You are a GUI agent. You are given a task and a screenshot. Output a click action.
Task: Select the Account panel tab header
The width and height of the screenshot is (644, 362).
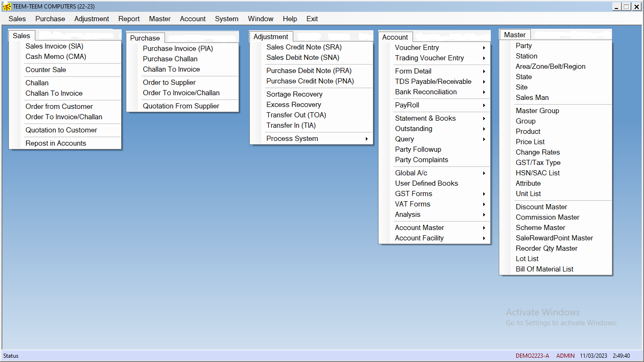pyautogui.click(x=395, y=37)
